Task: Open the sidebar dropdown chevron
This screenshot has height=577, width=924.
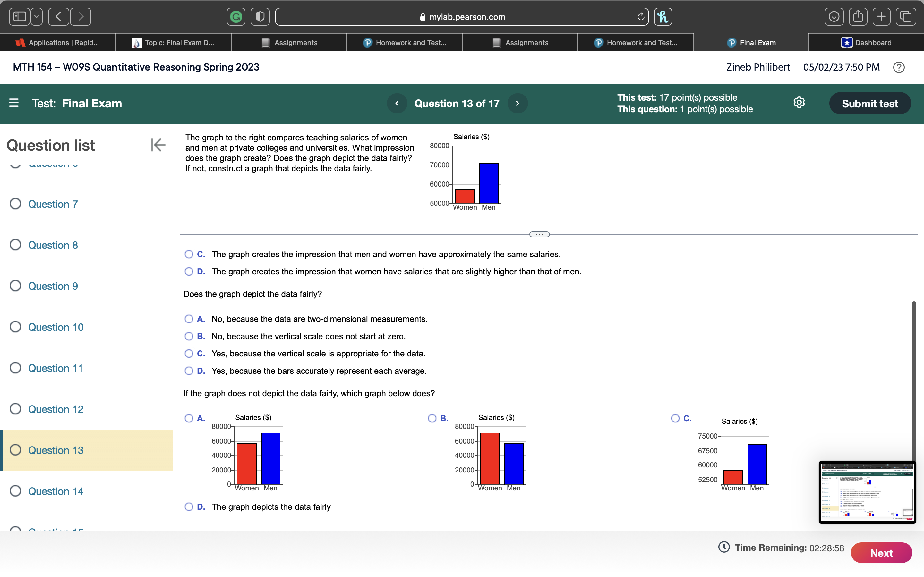Action: 36,17
